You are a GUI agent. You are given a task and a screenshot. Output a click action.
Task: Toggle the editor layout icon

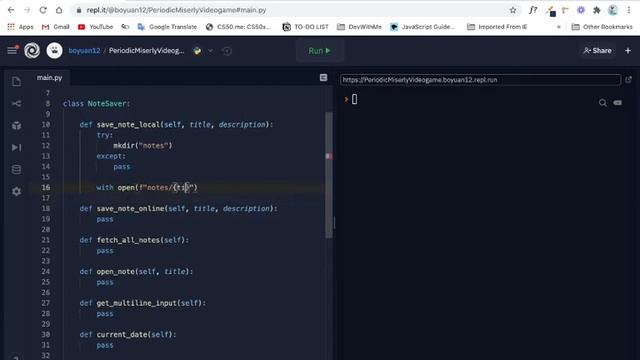pos(323,78)
